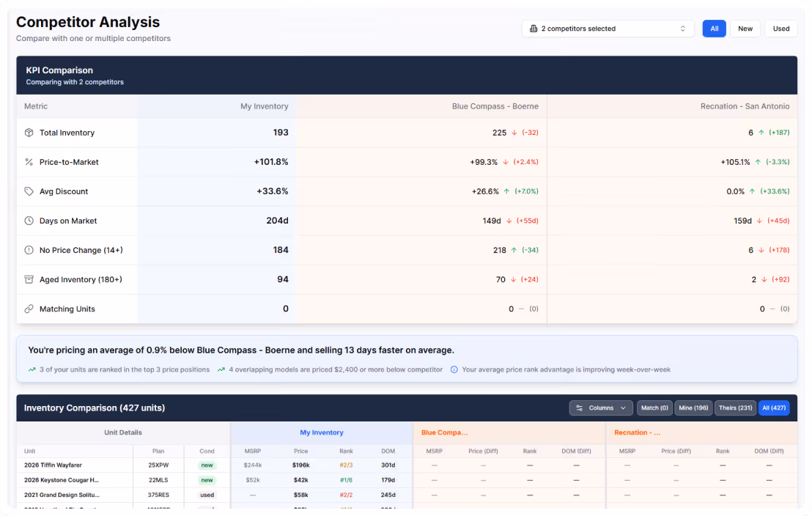Expand the Columns dropdown menu
This screenshot has height=516, width=812.
tap(601, 408)
